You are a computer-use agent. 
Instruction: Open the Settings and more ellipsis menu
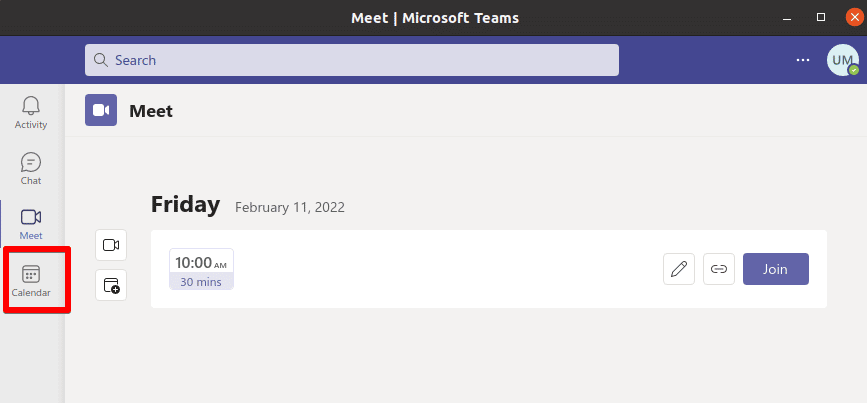pos(803,60)
